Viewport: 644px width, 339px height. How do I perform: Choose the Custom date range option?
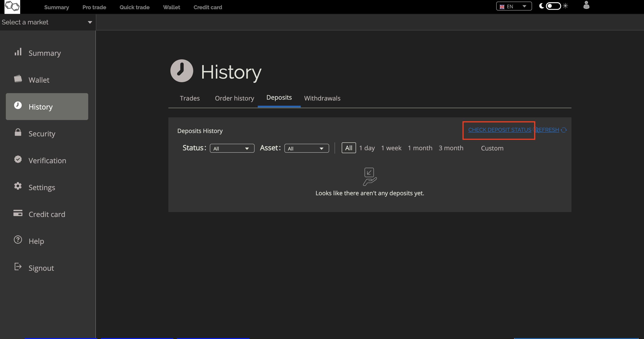point(492,148)
